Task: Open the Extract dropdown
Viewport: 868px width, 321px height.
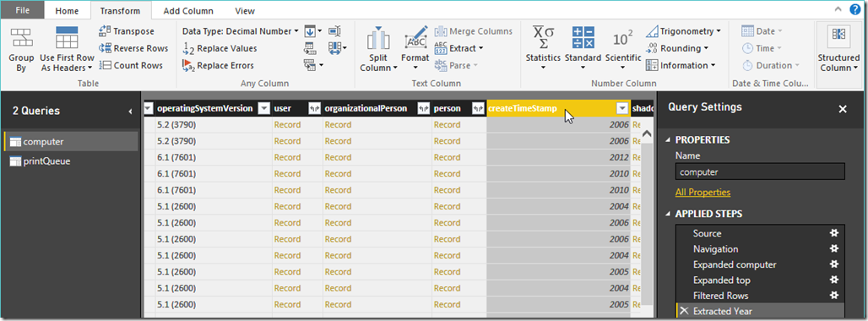Action: tap(459, 48)
